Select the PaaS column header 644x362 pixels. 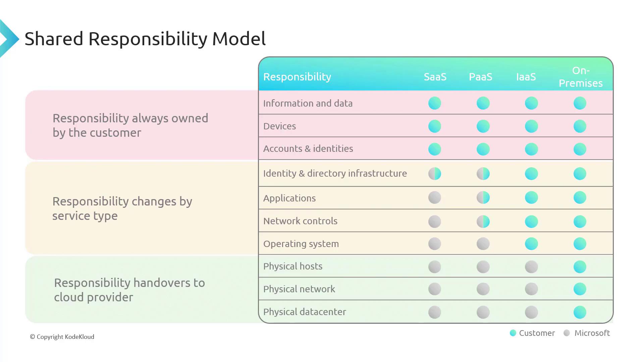click(x=480, y=77)
